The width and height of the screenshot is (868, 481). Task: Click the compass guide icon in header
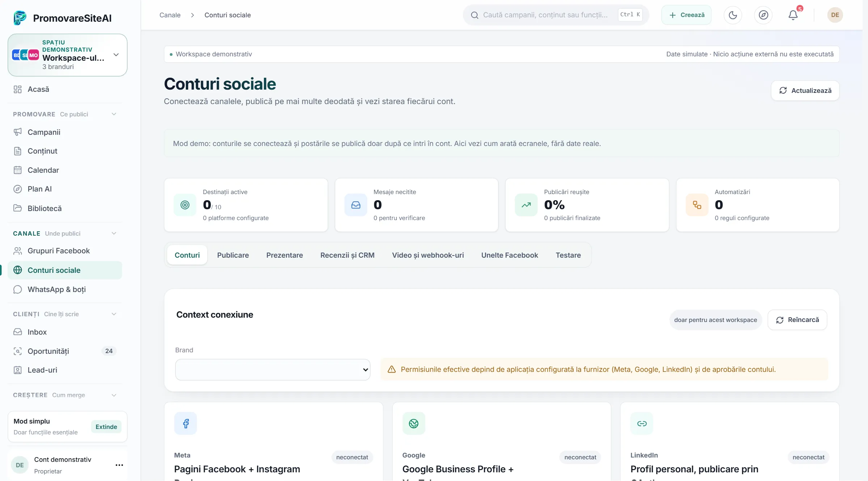pyautogui.click(x=763, y=15)
